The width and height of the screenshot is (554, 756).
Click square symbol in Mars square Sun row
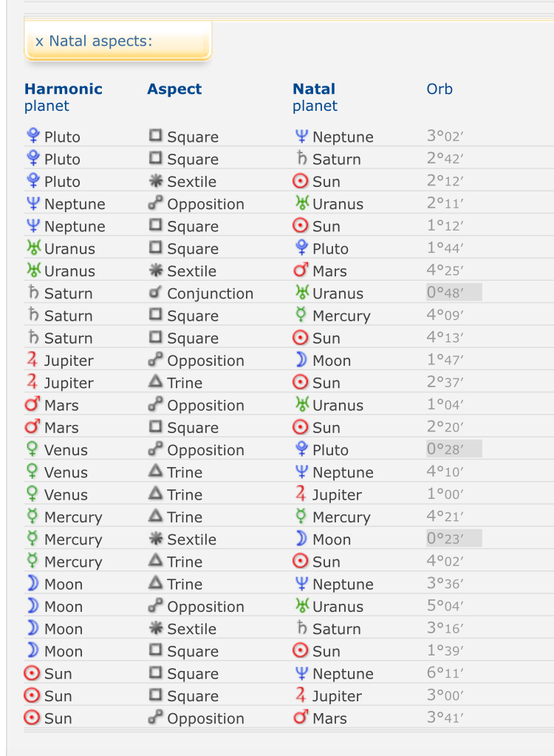155,427
